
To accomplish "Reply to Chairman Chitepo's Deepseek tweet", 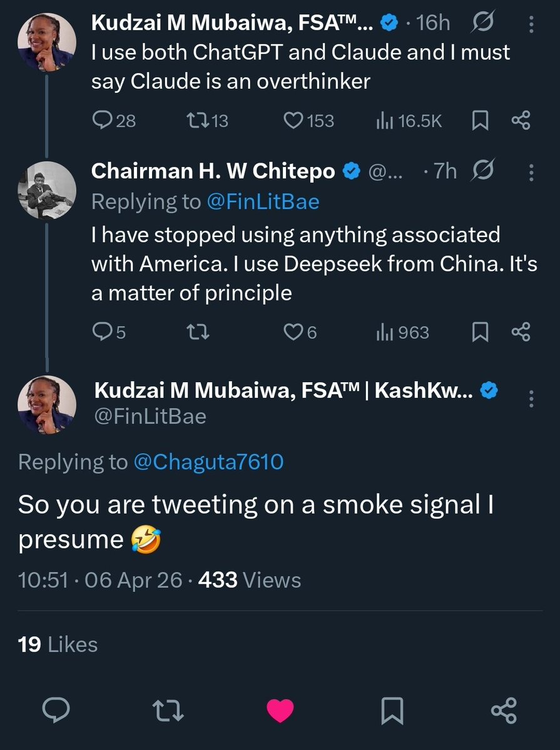I will [102, 332].
